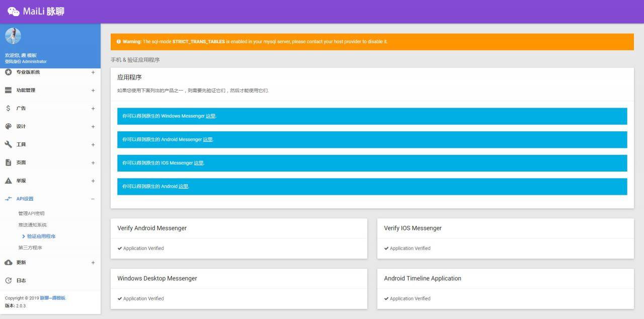This screenshot has height=319, width=644.
Task: Click the dollar sign 广告 icon
Action: point(8,108)
